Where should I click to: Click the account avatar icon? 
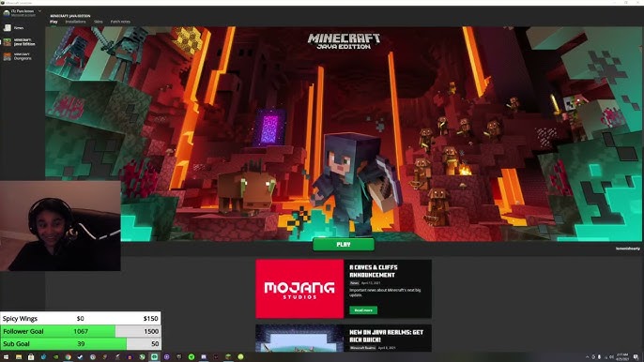[7, 13]
